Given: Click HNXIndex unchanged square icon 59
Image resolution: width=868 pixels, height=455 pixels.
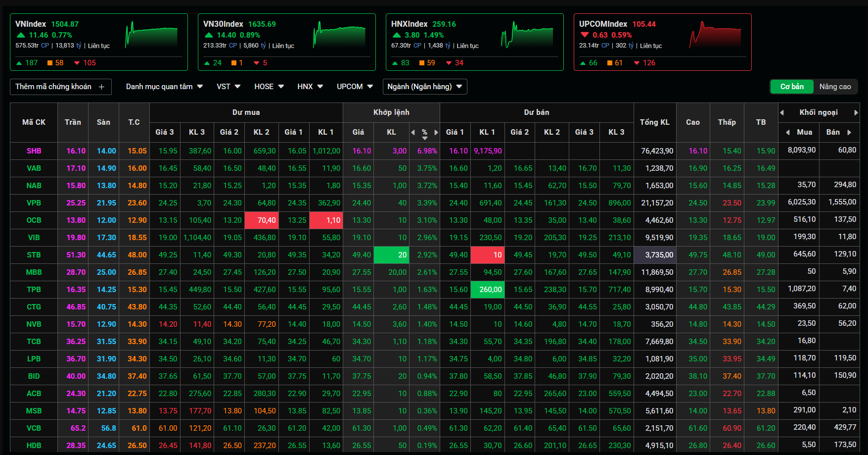Looking at the screenshot, I should pos(422,63).
